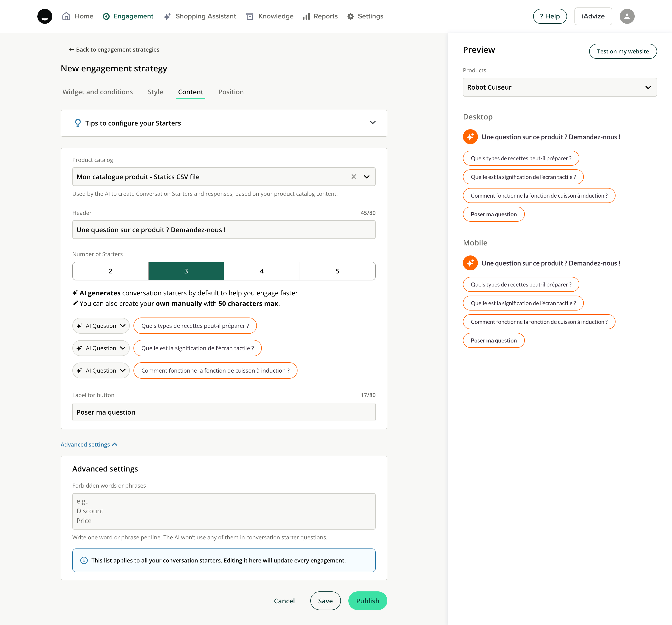Set number of starters to 4

(x=262, y=271)
